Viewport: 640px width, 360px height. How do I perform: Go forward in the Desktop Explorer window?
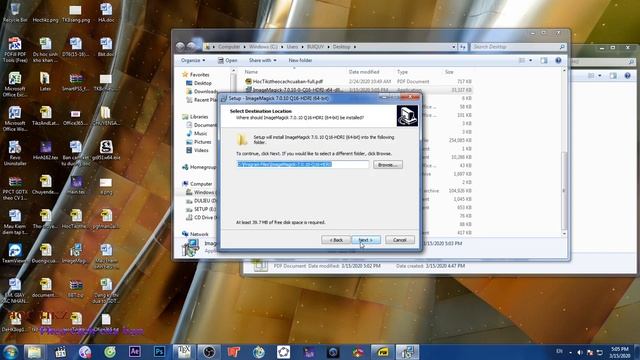(191, 47)
